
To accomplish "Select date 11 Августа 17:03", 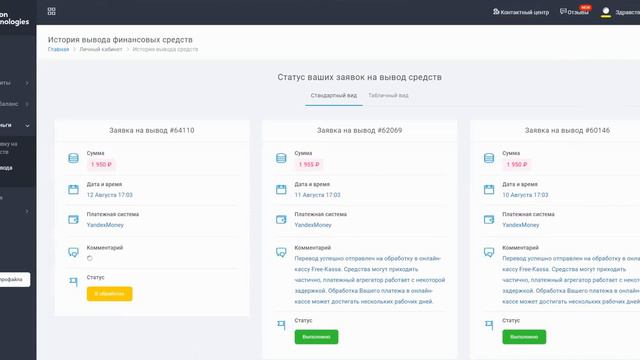I will click(318, 195).
